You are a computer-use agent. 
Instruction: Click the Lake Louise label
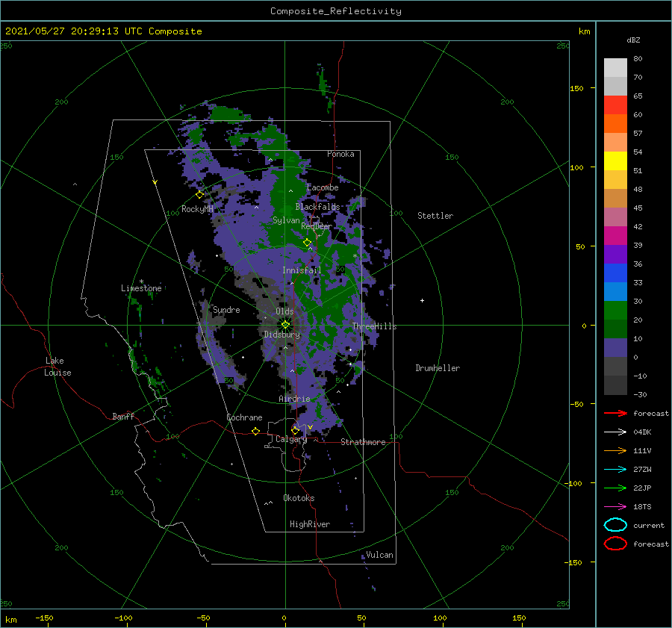pyautogui.click(x=57, y=367)
